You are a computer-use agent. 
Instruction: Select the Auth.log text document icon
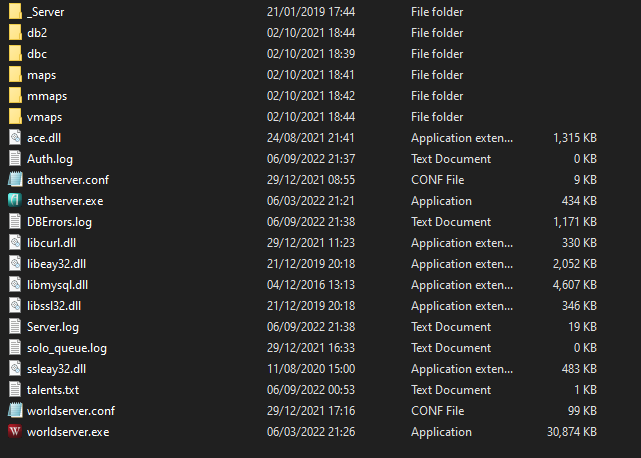[x=15, y=159]
